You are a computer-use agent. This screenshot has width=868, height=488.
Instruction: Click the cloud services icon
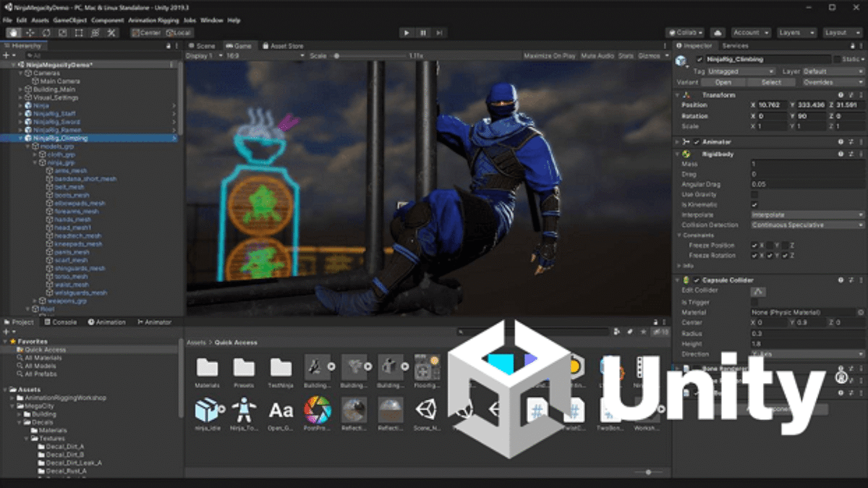[718, 33]
